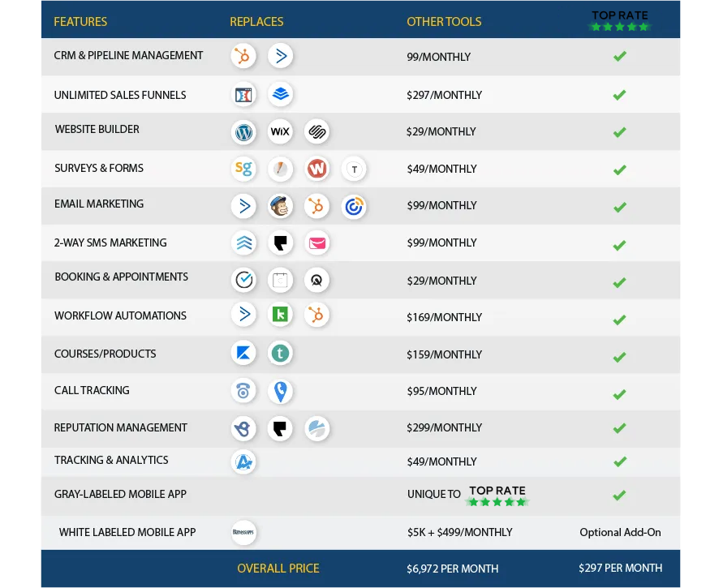Click the red W icon in Surveys & Forms
The image size is (706, 588).
coord(316,169)
